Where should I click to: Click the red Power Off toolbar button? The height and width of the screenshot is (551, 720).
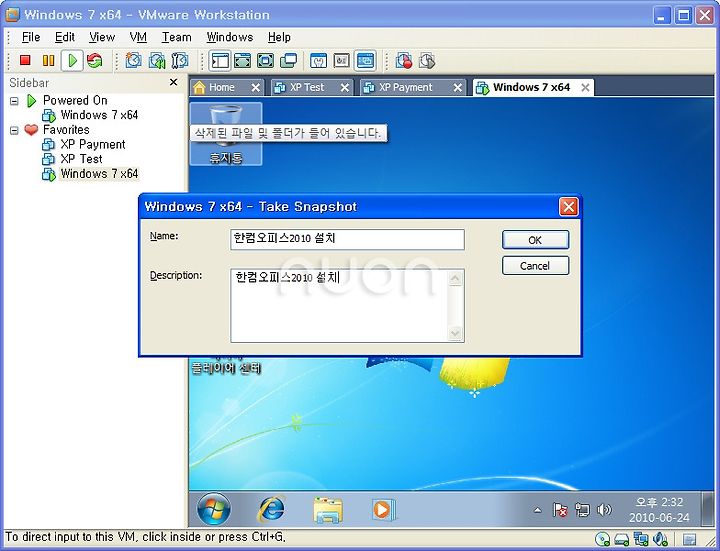click(x=25, y=60)
